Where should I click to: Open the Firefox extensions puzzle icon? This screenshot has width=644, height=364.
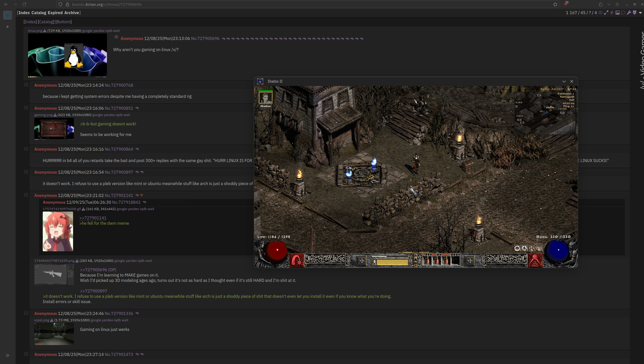point(601,4)
